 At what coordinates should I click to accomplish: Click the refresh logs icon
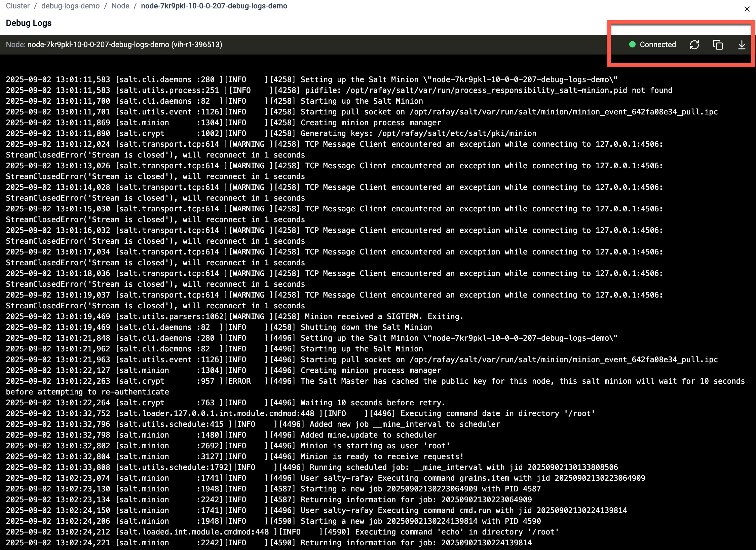pyautogui.click(x=694, y=45)
